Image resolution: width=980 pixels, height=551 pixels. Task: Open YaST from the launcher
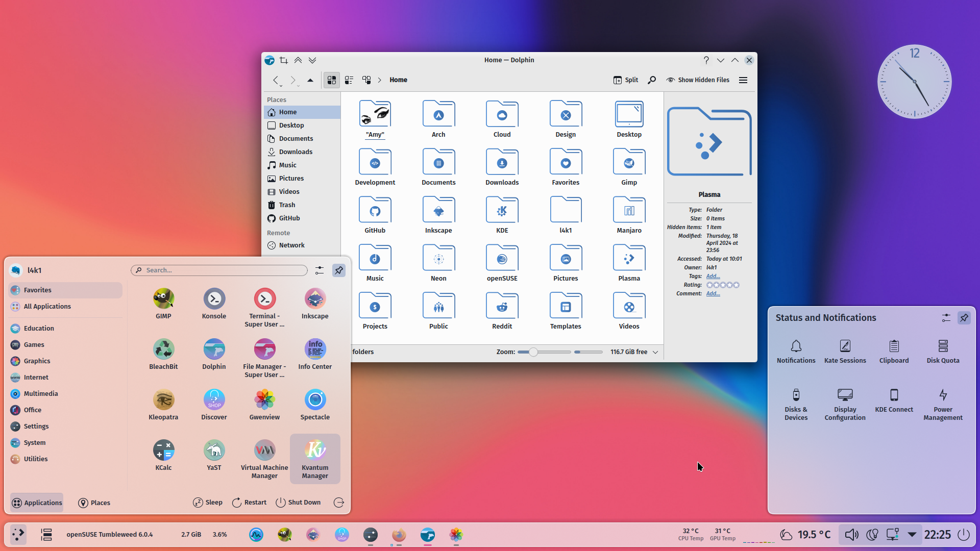[214, 456]
